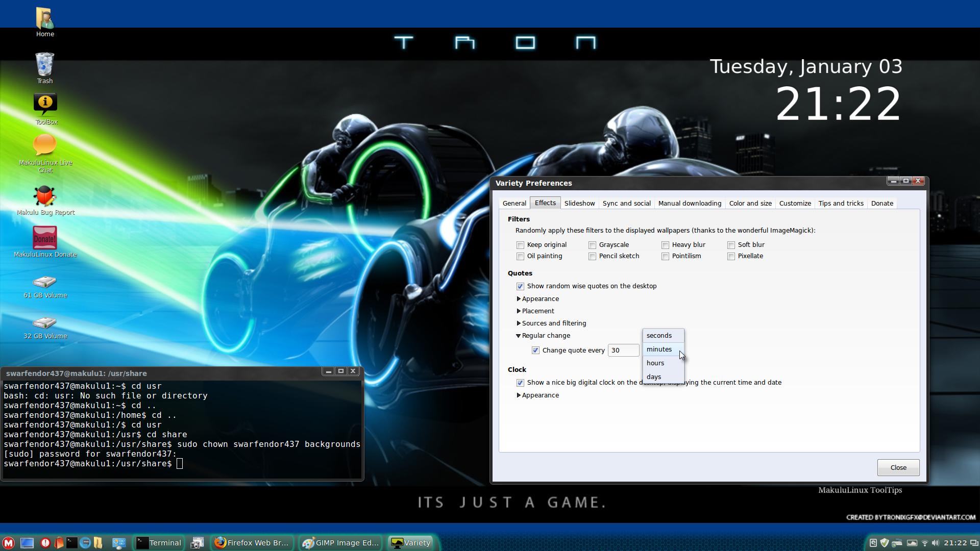Disable Show random wise quotes checkbox

coord(520,286)
